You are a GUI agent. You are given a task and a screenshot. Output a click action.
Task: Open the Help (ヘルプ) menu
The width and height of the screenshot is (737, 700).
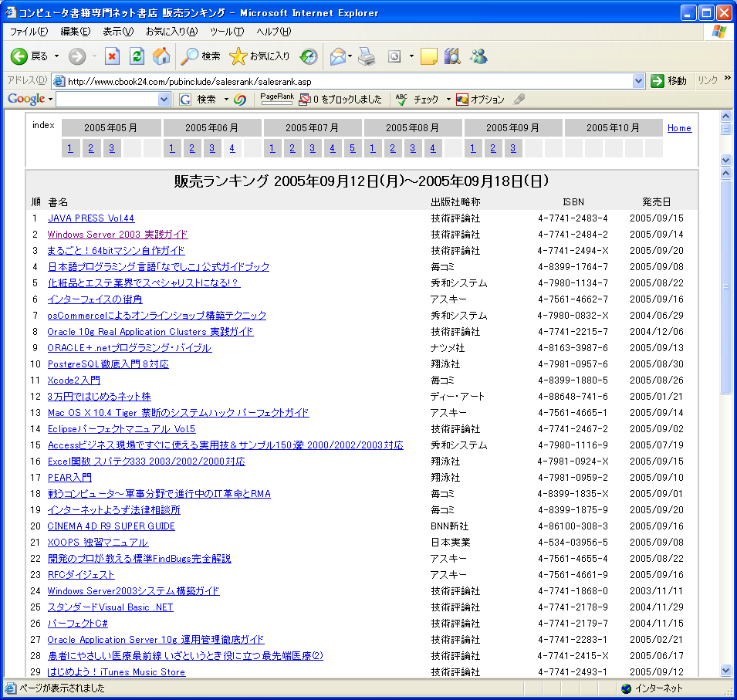(273, 32)
